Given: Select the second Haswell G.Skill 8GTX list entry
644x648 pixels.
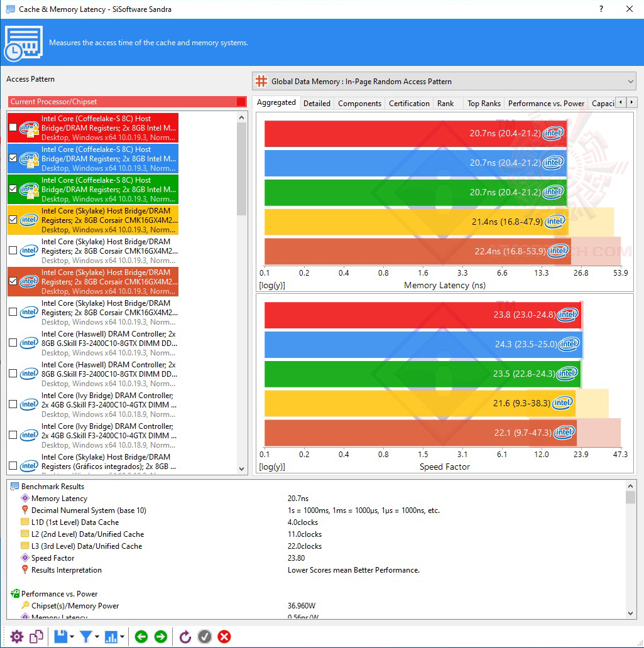Looking at the screenshot, I should [x=93, y=374].
